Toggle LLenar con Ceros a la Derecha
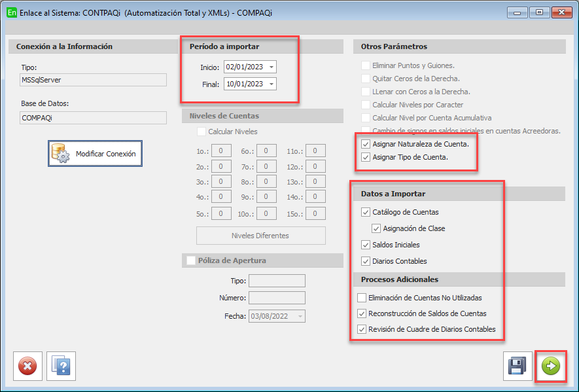This screenshot has height=392, width=579. tap(366, 92)
